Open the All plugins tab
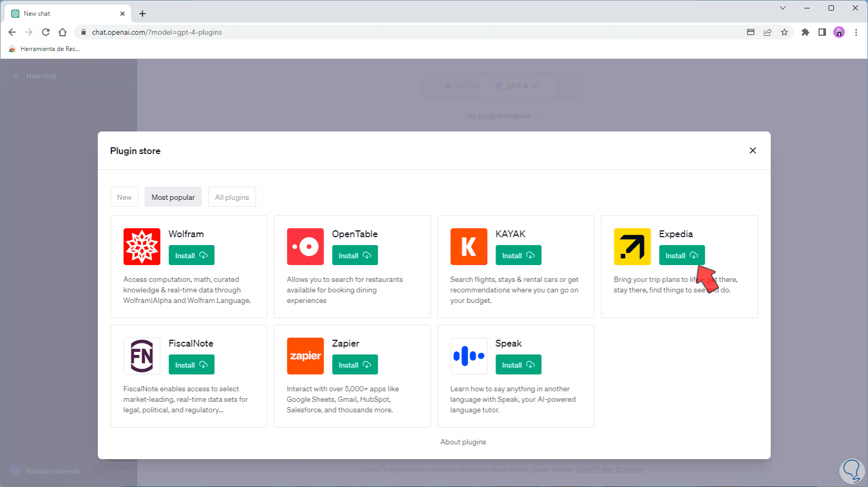868x487 pixels. (x=232, y=197)
